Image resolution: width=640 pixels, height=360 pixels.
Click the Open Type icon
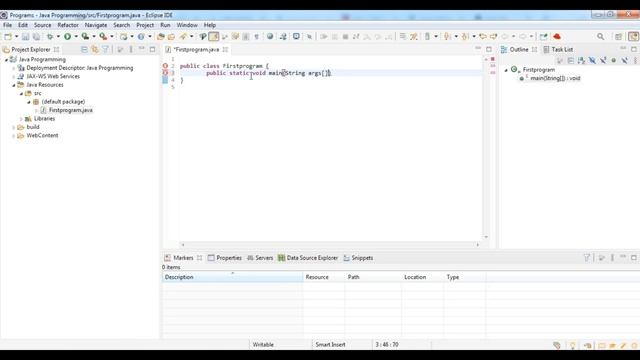coord(161,37)
